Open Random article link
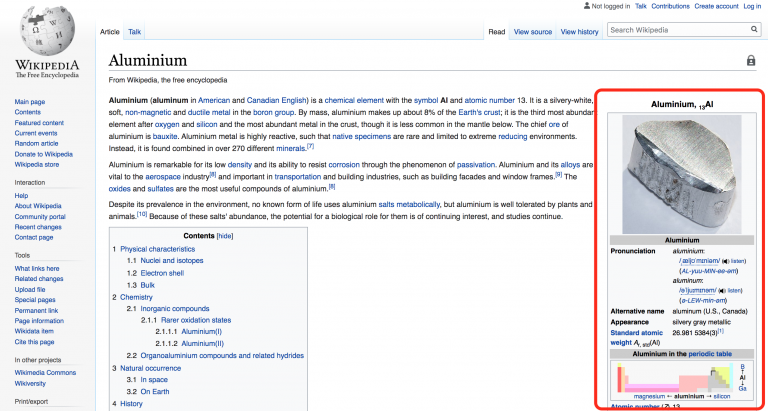Viewport: 768px width, 411px height. click(36, 144)
